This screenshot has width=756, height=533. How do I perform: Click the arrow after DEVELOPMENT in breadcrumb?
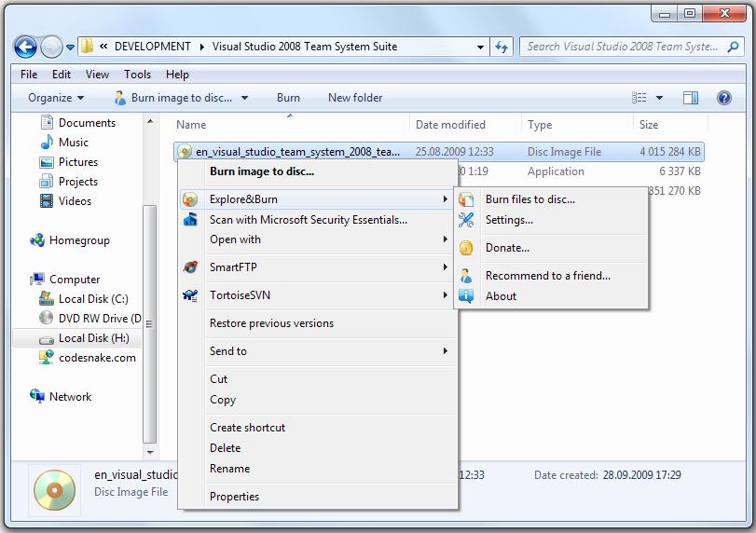point(201,47)
